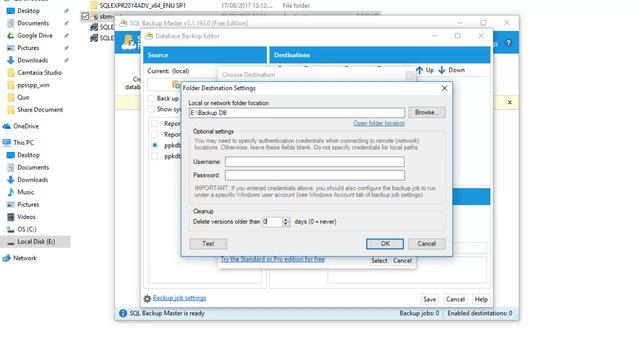Check the second ppkdb database checkbox

coord(155,156)
